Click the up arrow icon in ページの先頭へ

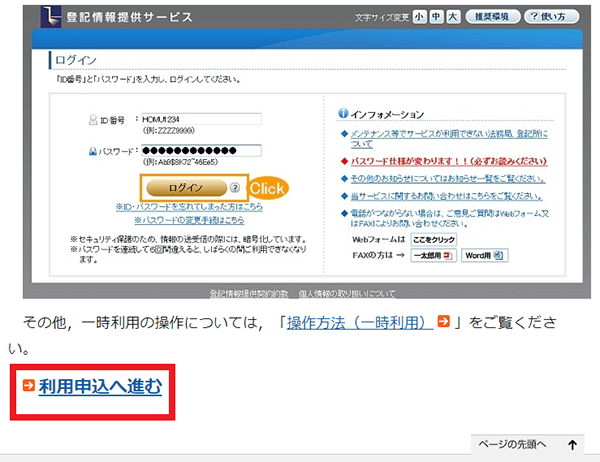pyautogui.click(x=572, y=445)
